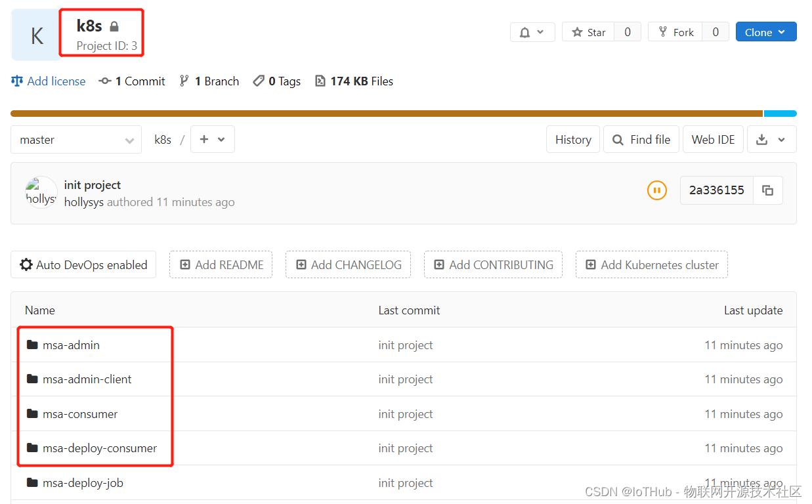Screen dimensions: 812x504
Task: Click the languages bar brown segment
Action: (x=387, y=114)
